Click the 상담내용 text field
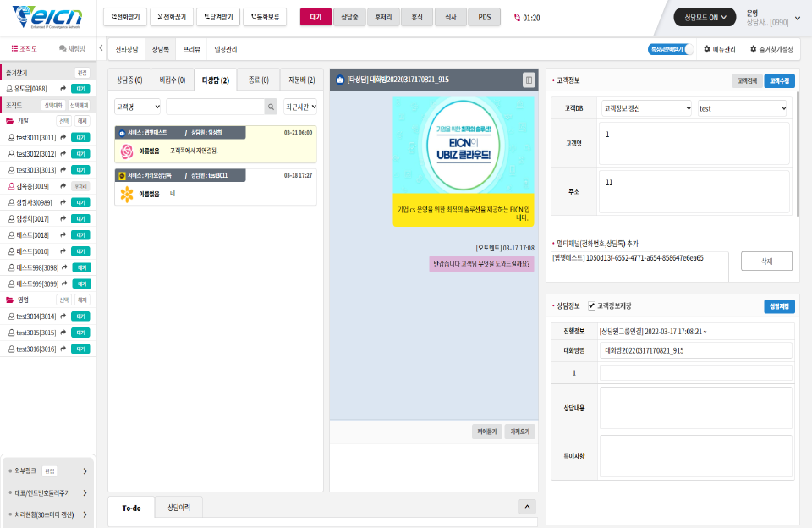This screenshot has width=812, height=528. [695, 408]
